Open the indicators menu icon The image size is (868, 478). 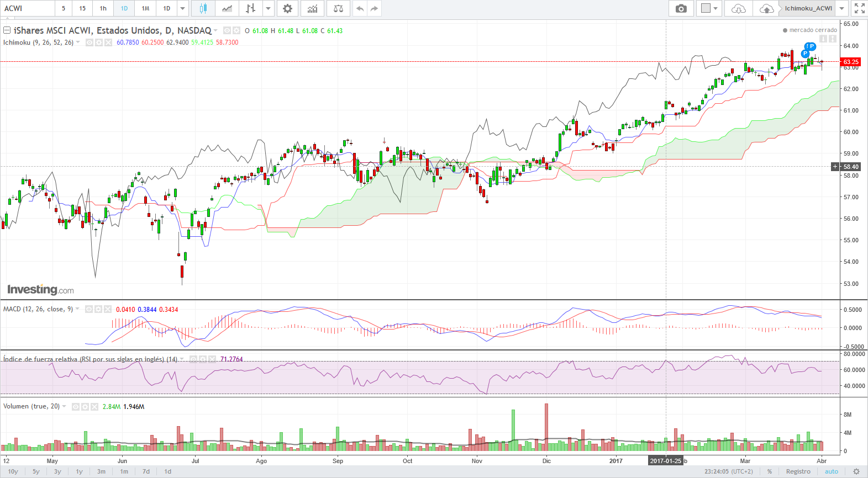coord(312,8)
